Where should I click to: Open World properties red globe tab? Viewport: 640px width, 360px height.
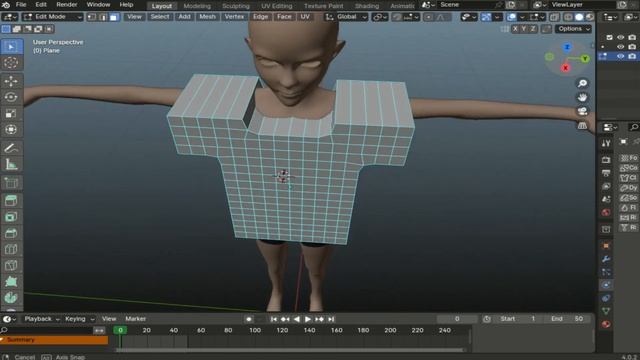click(606, 213)
